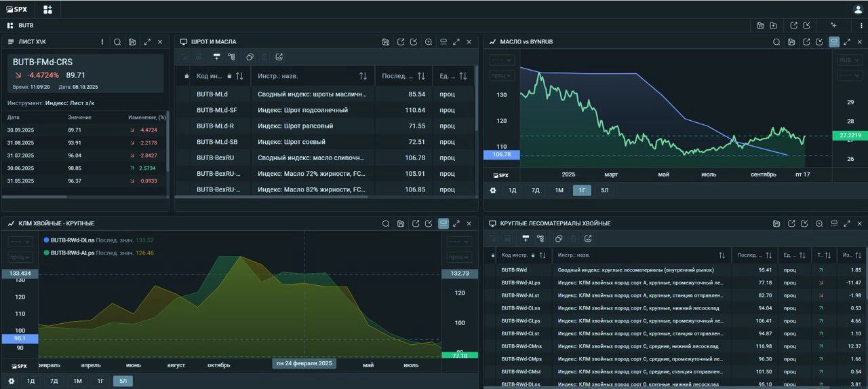Image resolution: width=868 pixels, height=389 pixels.
Task: Click save icon in ШРОТ И МАСЛА header
Action: (386, 41)
